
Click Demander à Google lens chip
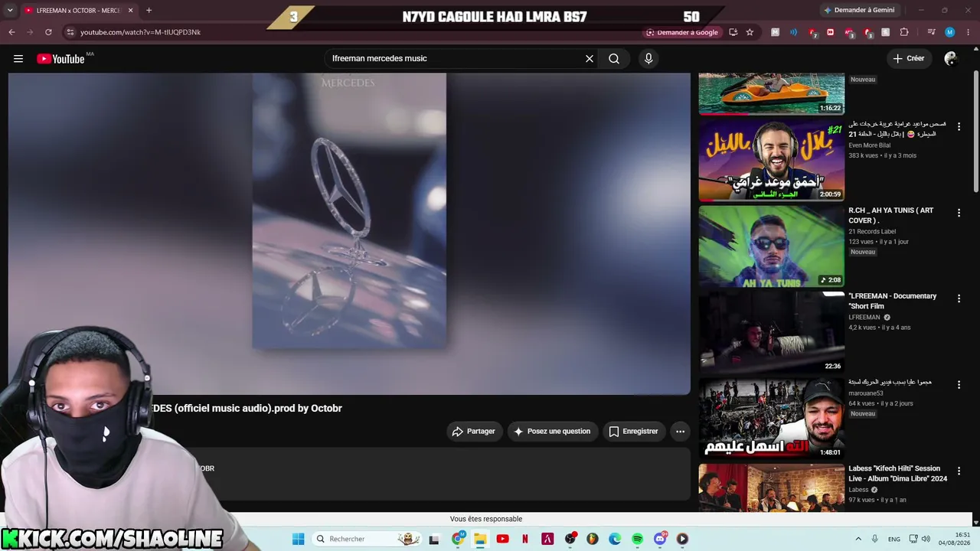pos(682,32)
